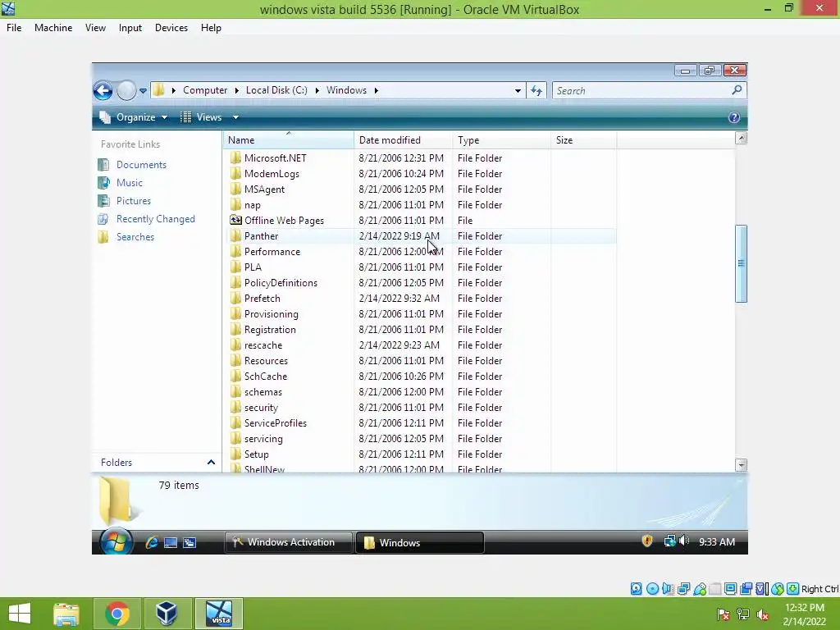Click the file list scroll up arrow
The height and width of the screenshot is (630, 840).
tap(741, 138)
